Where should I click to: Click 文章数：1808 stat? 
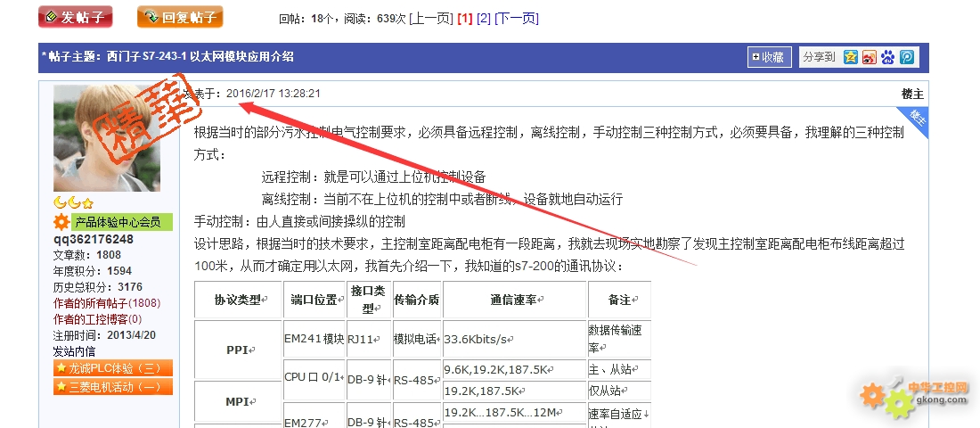(87, 255)
